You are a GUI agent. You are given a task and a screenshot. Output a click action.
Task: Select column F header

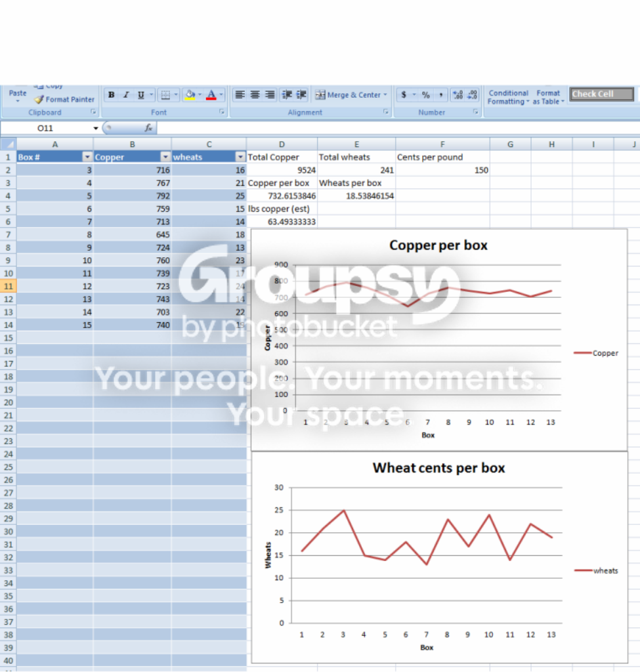pos(442,144)
